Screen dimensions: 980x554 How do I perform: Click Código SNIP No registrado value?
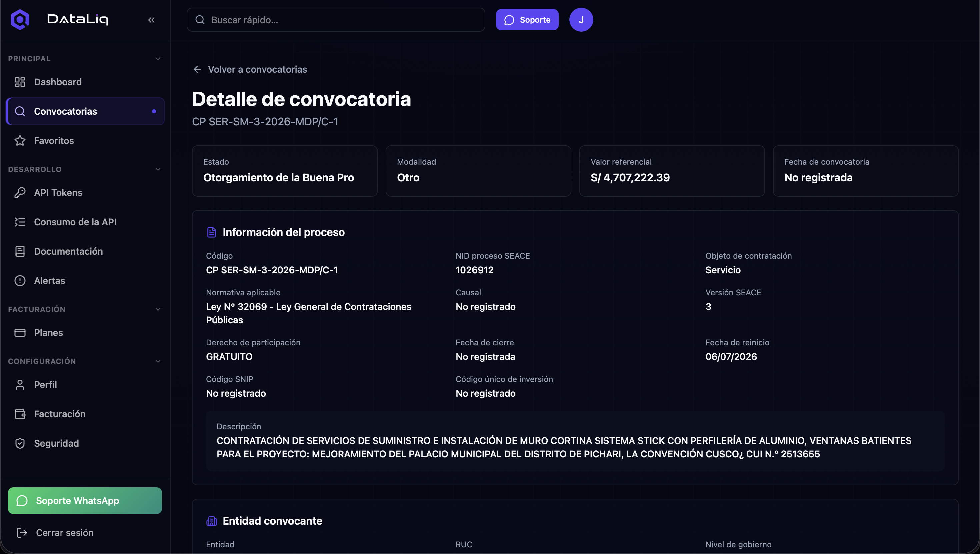236,393
